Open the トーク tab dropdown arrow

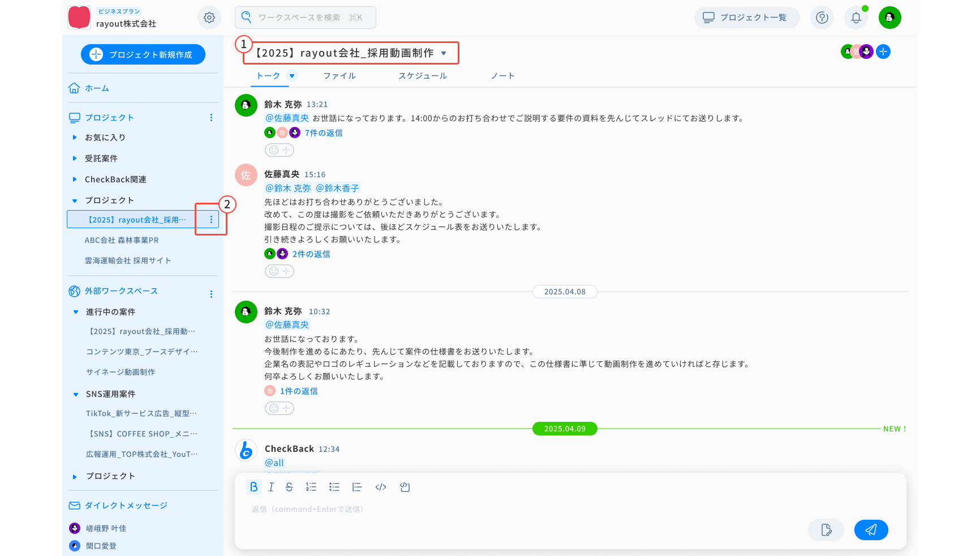[x=292, y=75]
